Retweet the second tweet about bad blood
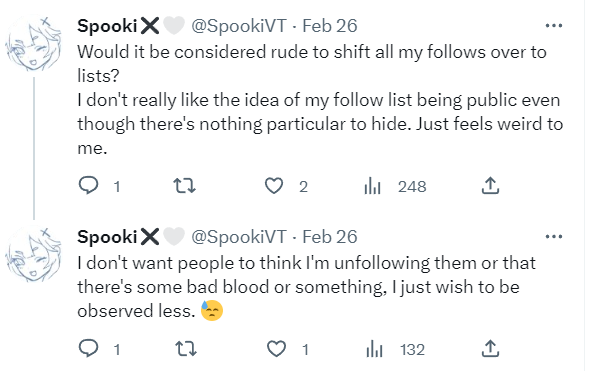This screenshot has width=589, height=371. [x=186, y=349]
